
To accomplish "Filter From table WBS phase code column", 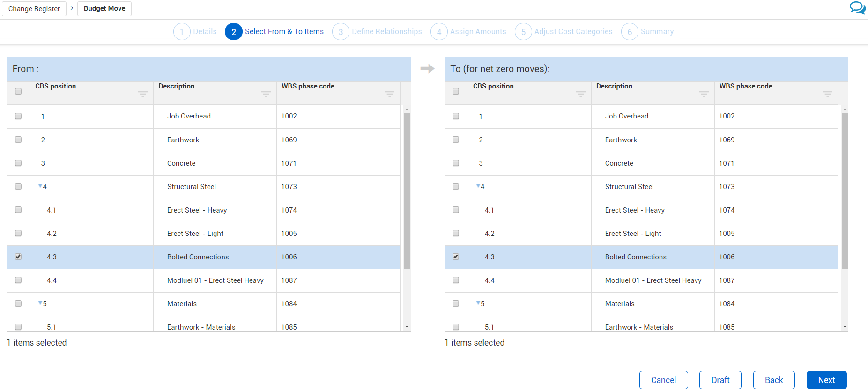I will (389, 94).
